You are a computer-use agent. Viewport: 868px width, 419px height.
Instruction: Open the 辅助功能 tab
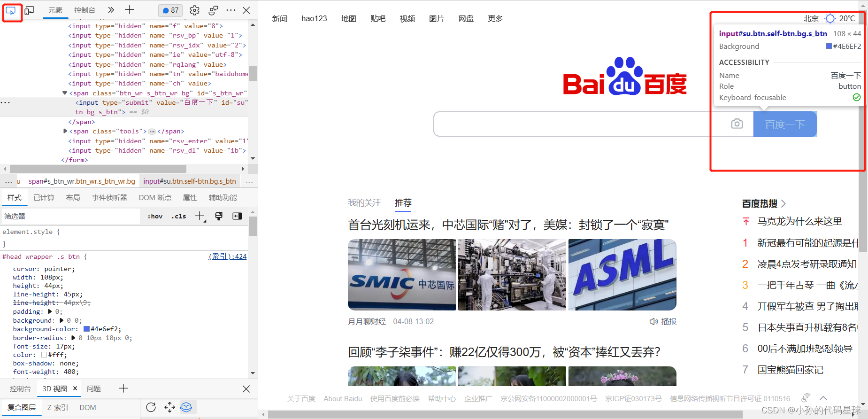(x=223, y=198)
